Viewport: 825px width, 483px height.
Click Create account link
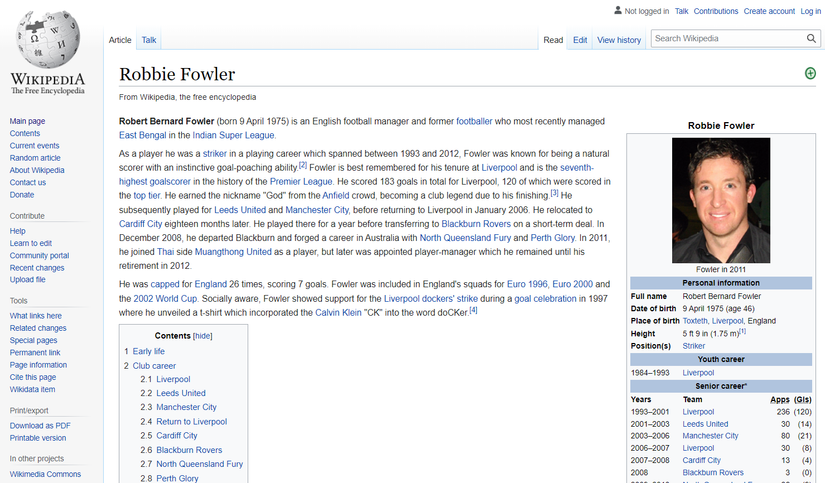[769, 11]
